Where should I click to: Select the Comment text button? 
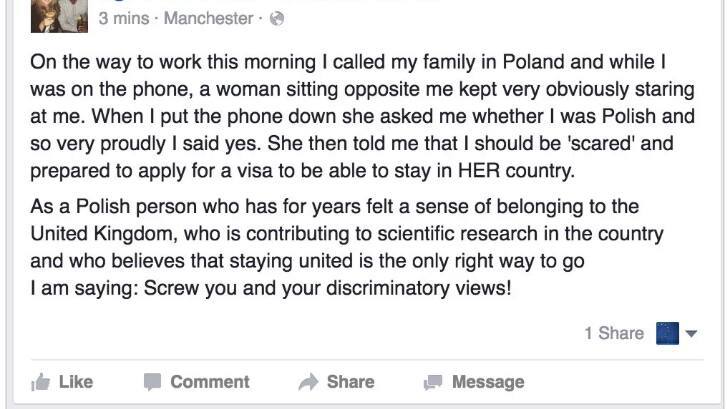click(210, 382)
